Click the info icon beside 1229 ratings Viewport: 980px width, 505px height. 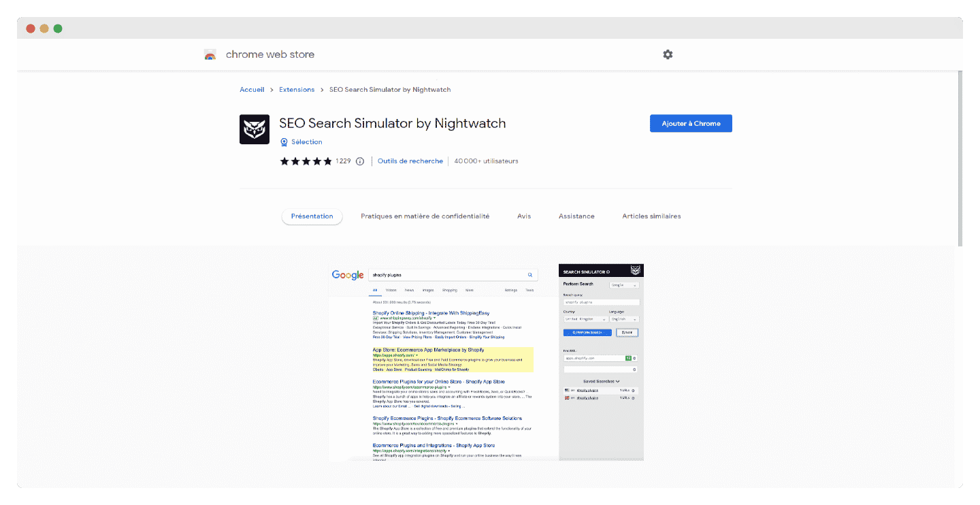point(360,161)
